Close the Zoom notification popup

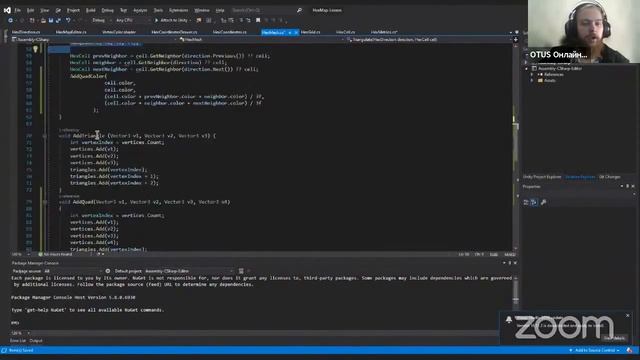click(628, 316)
